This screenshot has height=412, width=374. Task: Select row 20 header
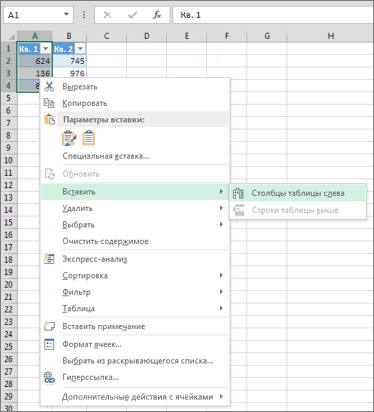(x=9, y=285)
